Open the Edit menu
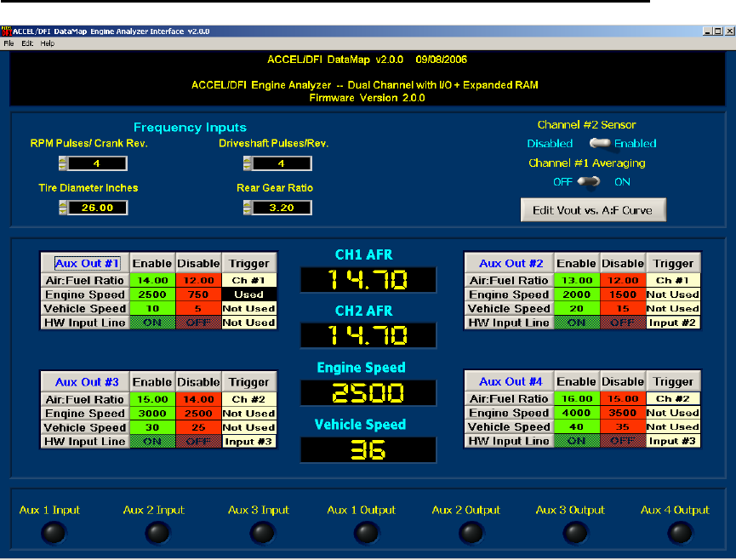Image resolution: width=736 pixels, height=560 pixels. point(27,43)
